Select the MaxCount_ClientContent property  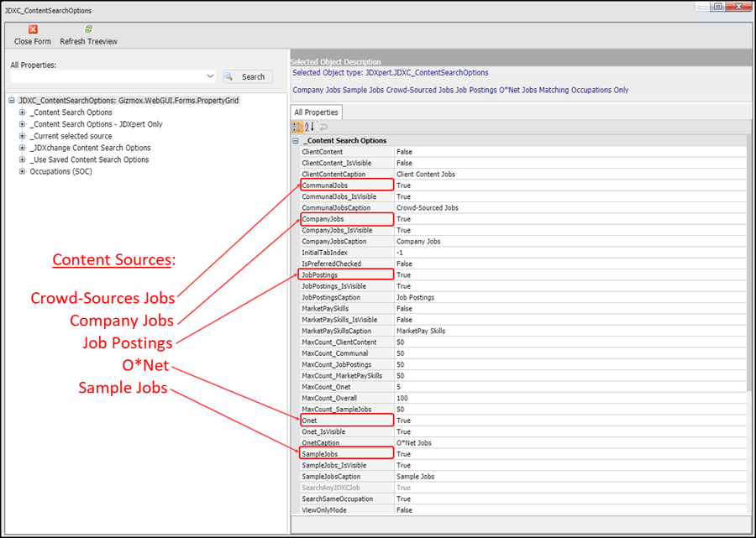pos(339,342)
